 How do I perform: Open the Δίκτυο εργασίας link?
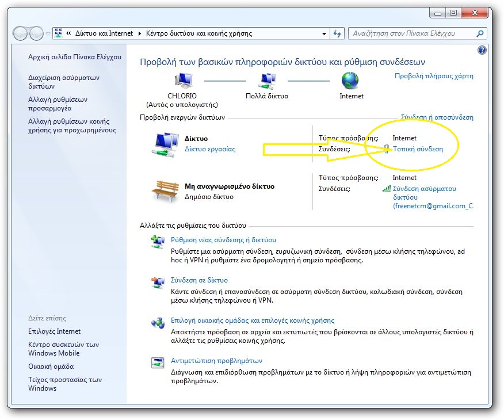[x=210, y=149]
